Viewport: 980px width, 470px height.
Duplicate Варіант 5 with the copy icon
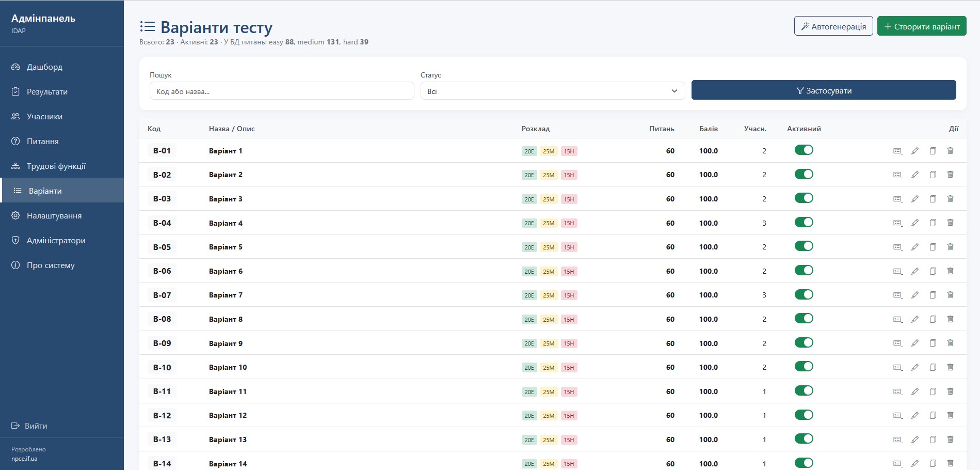(933, 247)
